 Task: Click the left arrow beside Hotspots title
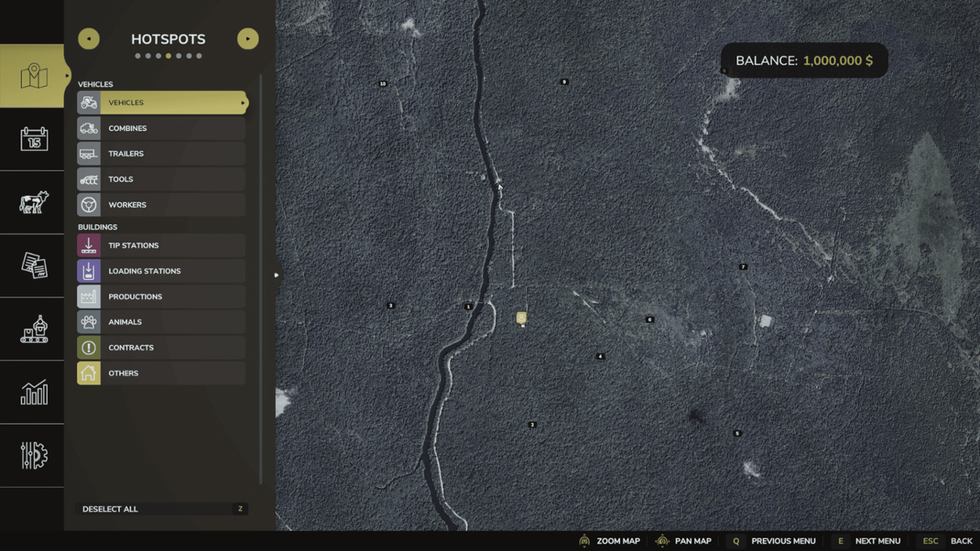pos(88,38)
